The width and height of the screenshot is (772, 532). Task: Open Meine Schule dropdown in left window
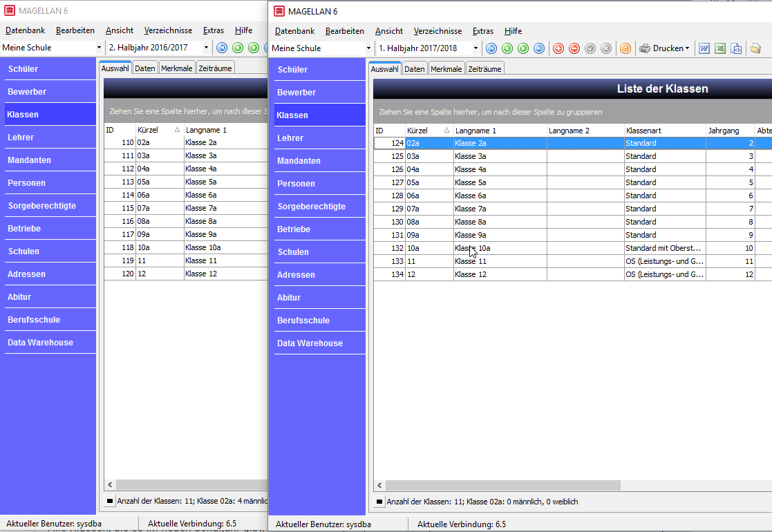99,48
